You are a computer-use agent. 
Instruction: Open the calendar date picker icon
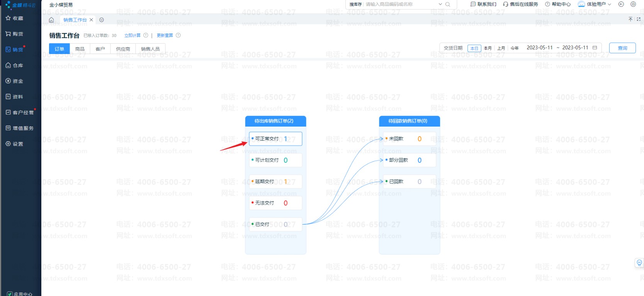click(595, 48)
